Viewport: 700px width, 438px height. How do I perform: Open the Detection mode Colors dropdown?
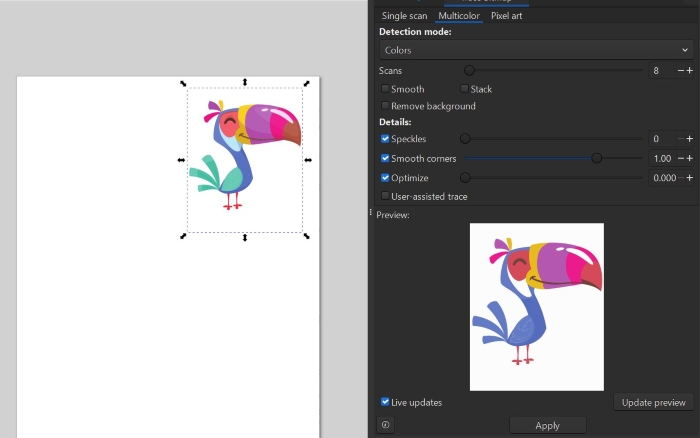tap(536, 49)
